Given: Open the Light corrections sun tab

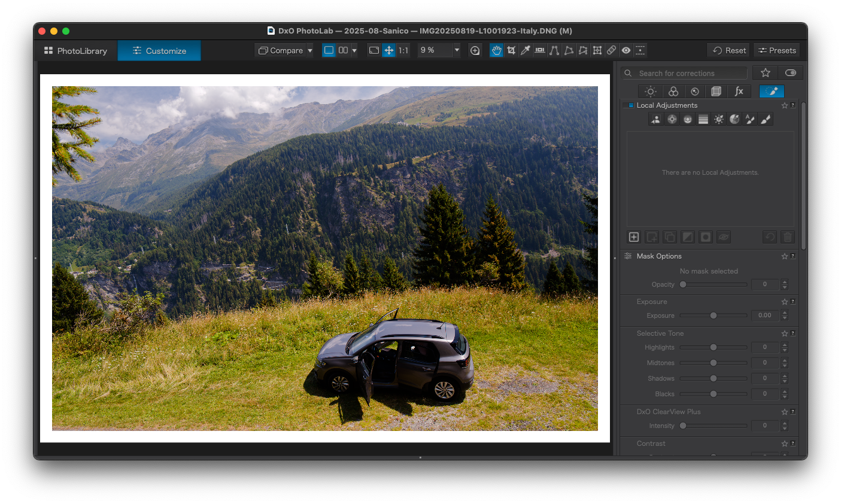Looking at the screenshot, I should 651,91.
